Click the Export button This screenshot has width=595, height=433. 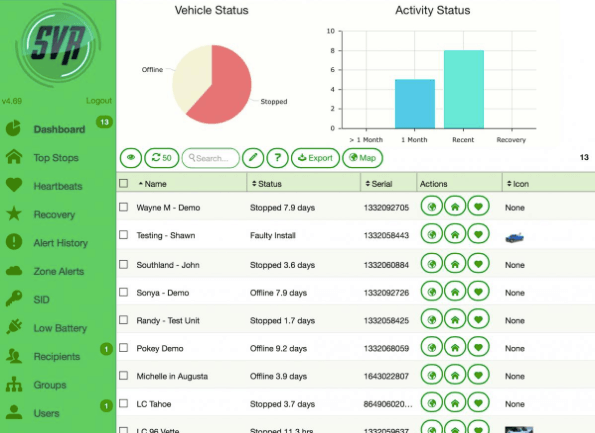click(x=315, y=158)
